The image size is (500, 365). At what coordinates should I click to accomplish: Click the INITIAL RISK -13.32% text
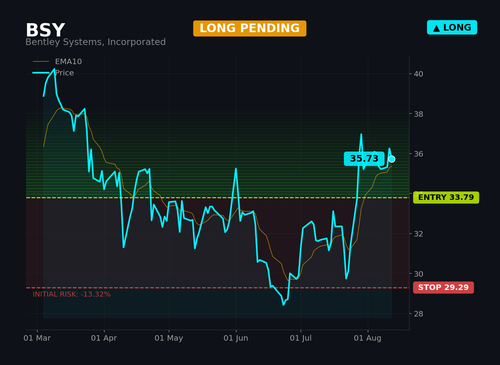point(71,294)
